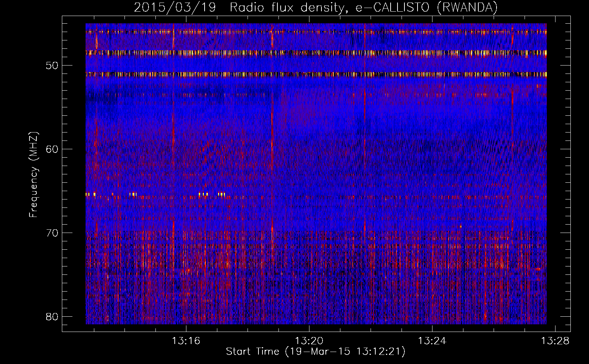The image size is (589, 364).
Task: Click the 50 frequency tick label
Action: click(x=52, y=66)
